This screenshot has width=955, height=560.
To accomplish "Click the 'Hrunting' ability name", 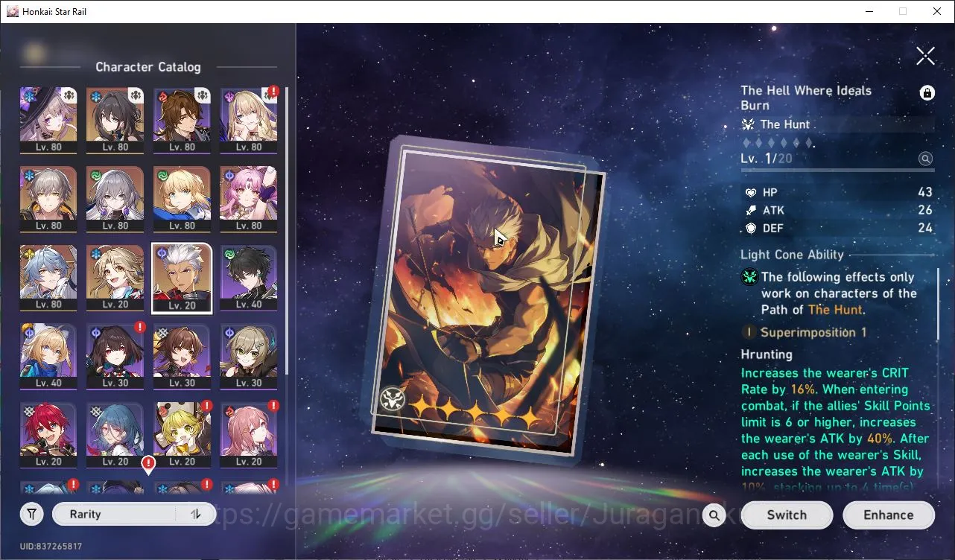I will pos(767,354).
